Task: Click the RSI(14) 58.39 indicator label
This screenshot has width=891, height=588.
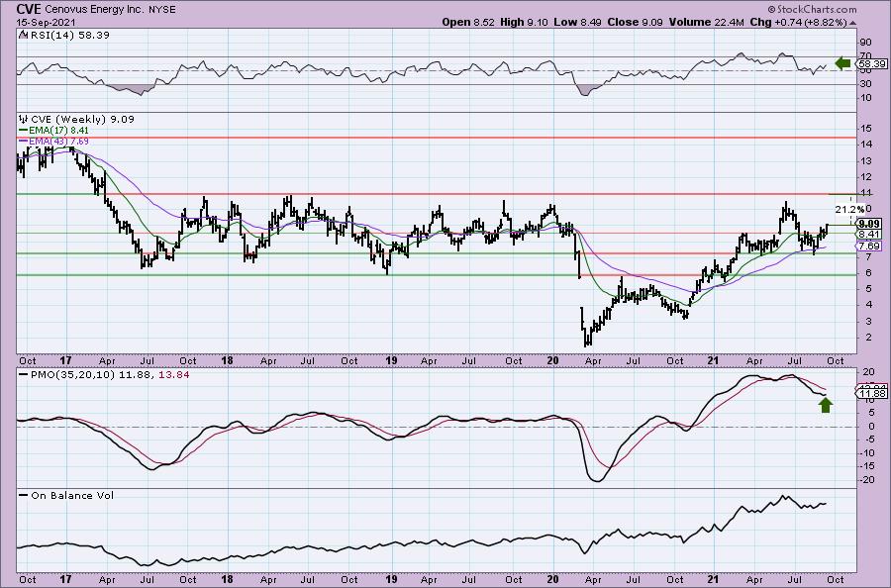Action: pos(70,35)
